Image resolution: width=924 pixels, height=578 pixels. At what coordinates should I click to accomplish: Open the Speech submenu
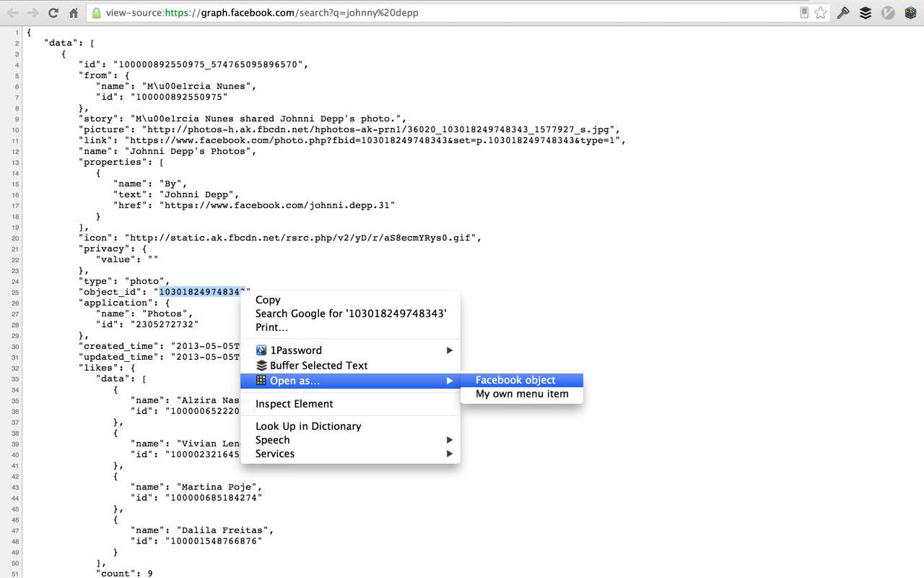coord(350,440)
